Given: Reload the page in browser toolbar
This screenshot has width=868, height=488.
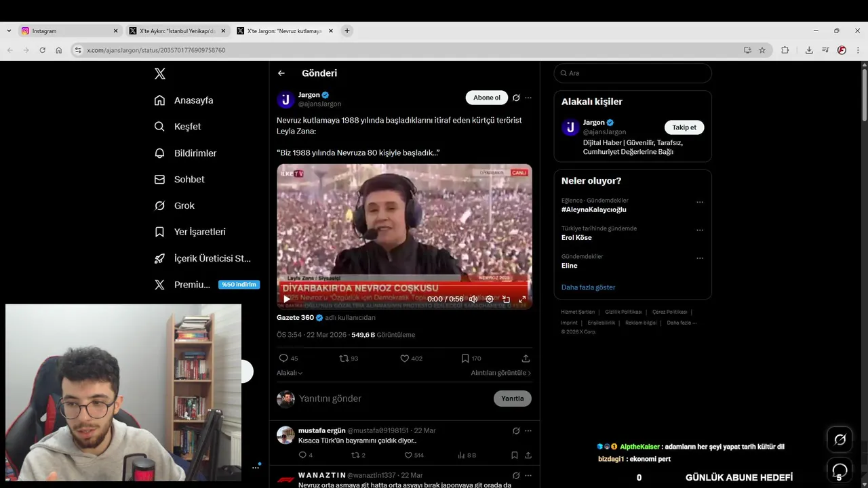Looking at the screenshot, I should tap(42, 50).
